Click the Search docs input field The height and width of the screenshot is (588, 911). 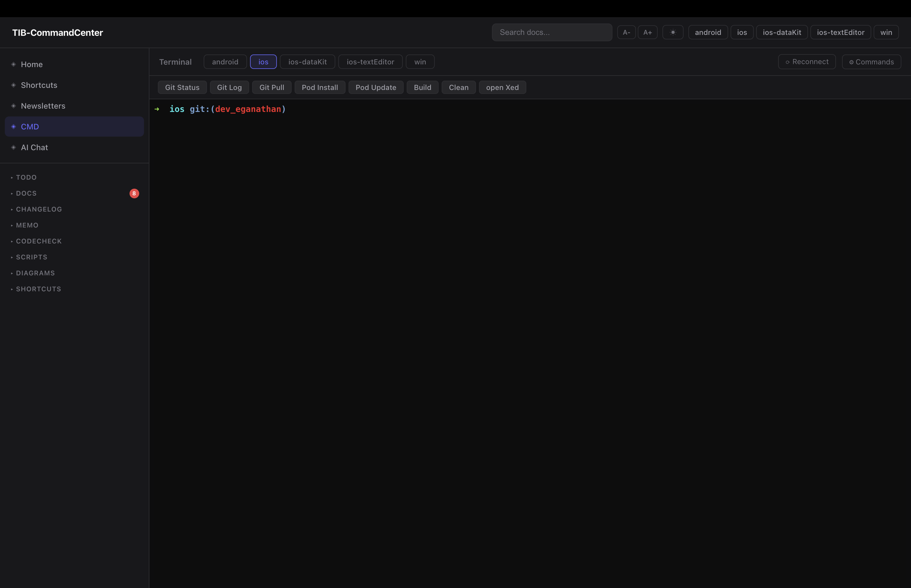[551, 32]
